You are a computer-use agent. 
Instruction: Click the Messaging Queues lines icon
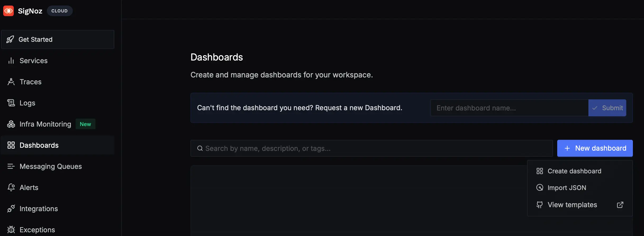11,166
